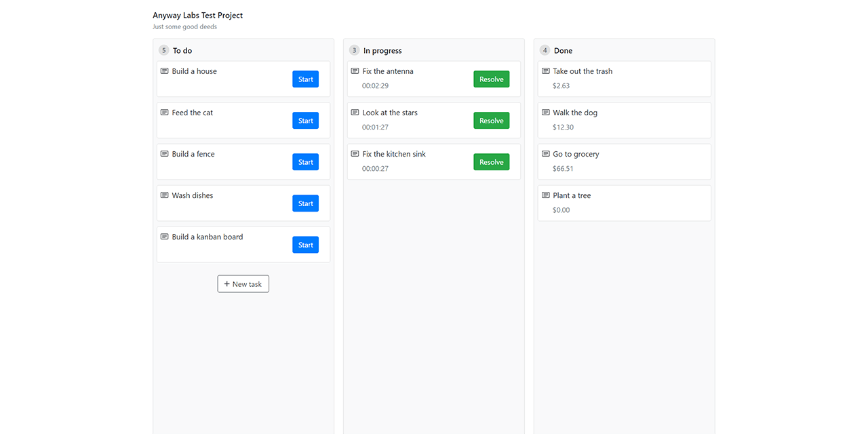Image resolution: width=868 pixels, height=434 pixels.
Task: Click the Done column count badge
Action: pos(545,50)
